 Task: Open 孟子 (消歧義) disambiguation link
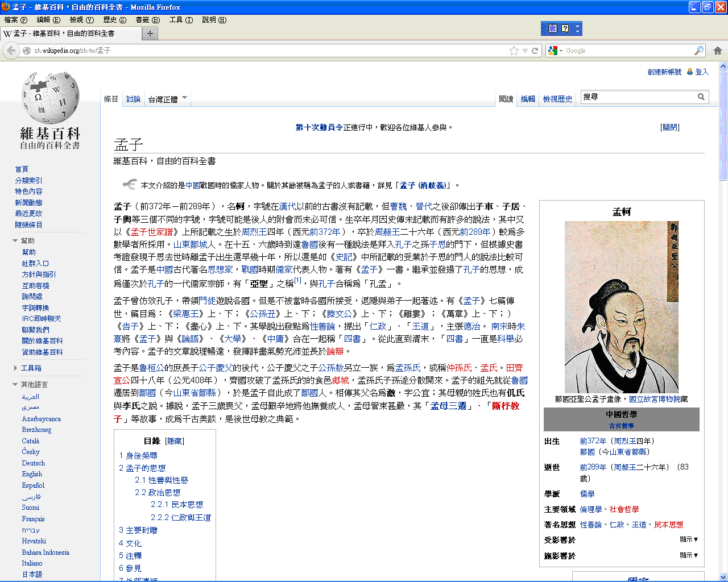(x=423, y=185)
